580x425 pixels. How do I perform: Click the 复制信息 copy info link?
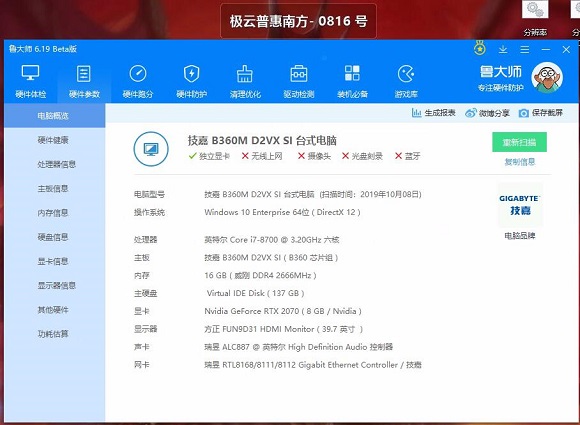pos(520,162)
